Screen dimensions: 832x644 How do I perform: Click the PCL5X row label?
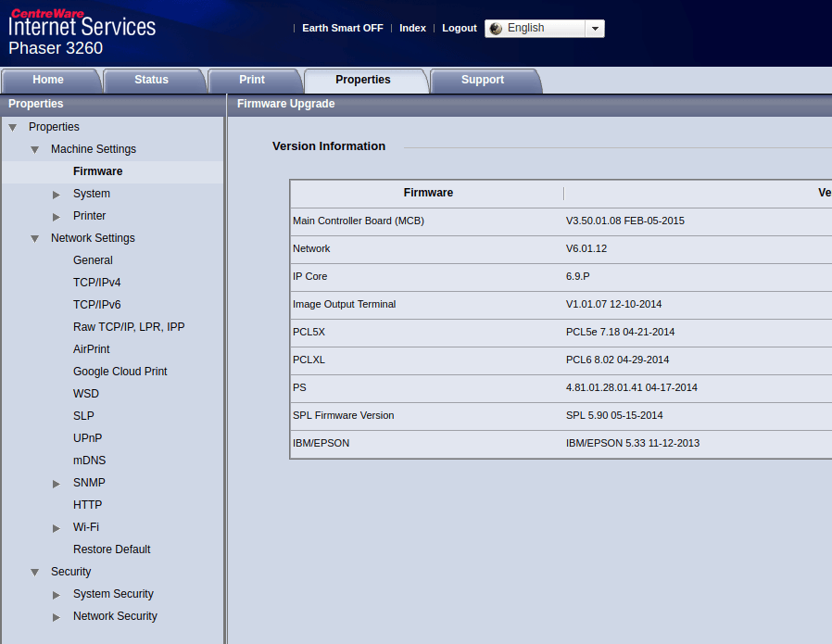(309, 333)
